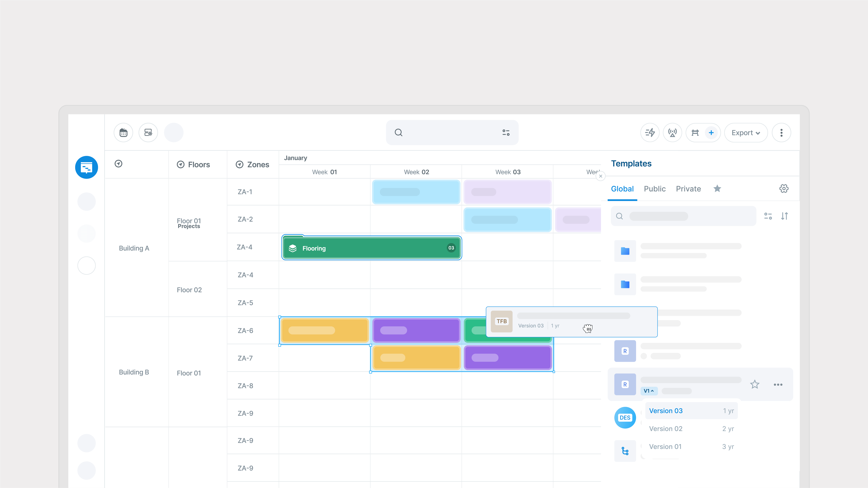Toggle the favorites star tab in Templates

point(717,189)
